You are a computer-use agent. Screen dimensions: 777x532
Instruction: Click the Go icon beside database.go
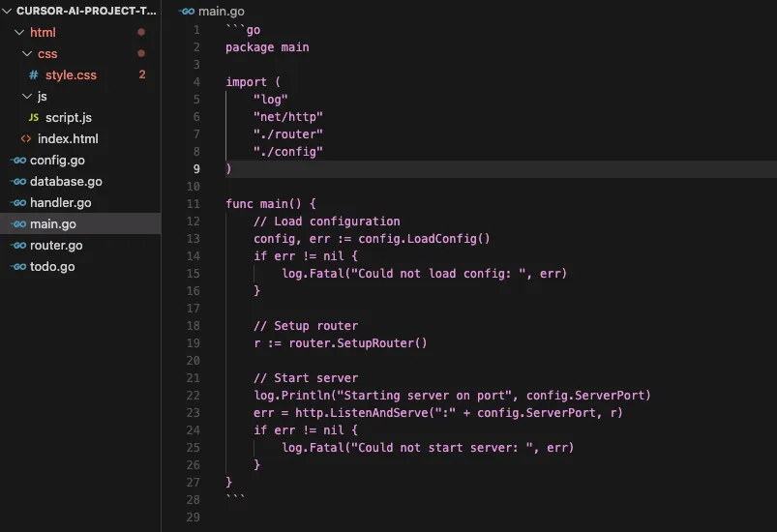click(18, 181)
